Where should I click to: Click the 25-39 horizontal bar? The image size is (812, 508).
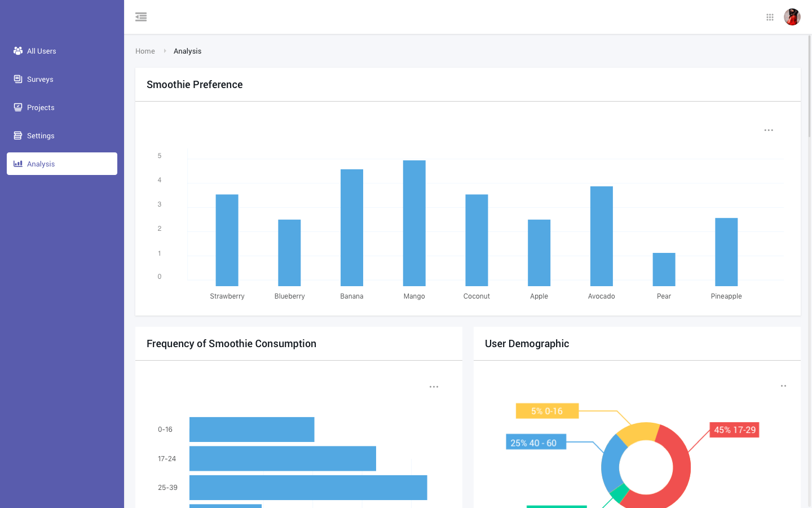[308, 488]
